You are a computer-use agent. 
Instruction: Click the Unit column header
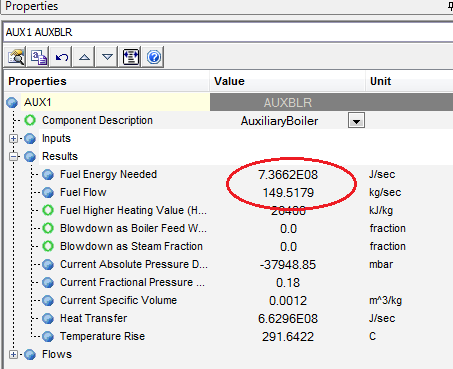409,81
